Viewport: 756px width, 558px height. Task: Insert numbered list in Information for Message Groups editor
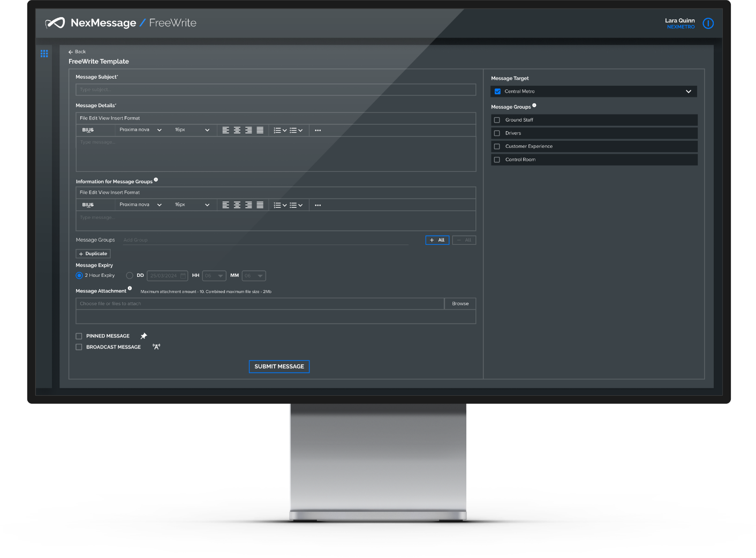pyautogui.click(x=277, y=205)
